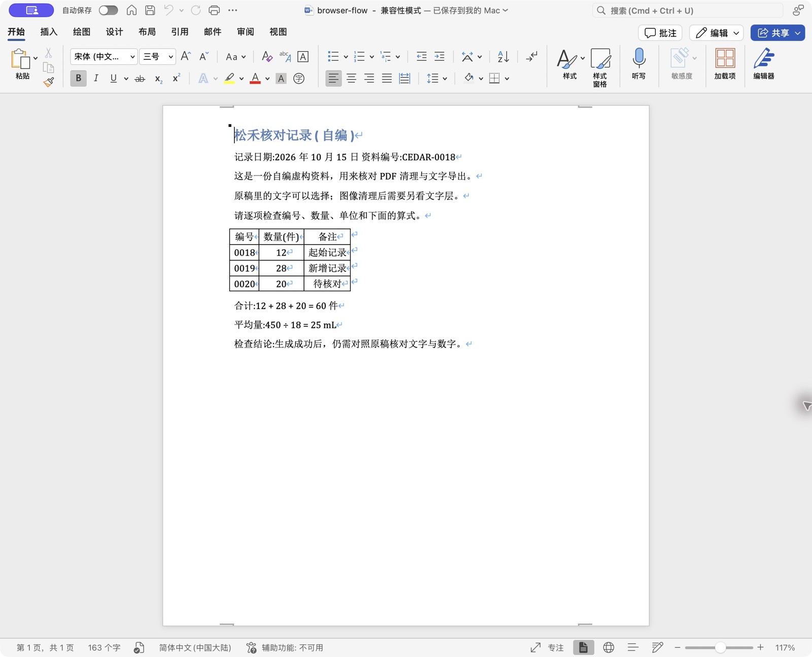The width and height of the screenshot is (812, 657).
Task: Open the font size dropdown
Action: click(x=171, y=57)
